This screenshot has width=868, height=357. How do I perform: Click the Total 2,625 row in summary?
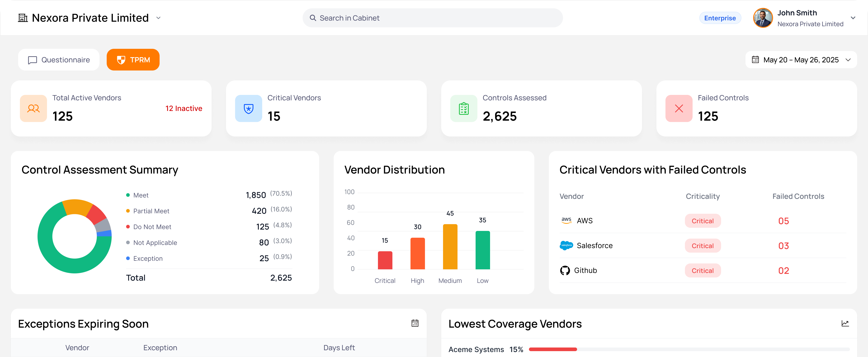tap(209, 278)
